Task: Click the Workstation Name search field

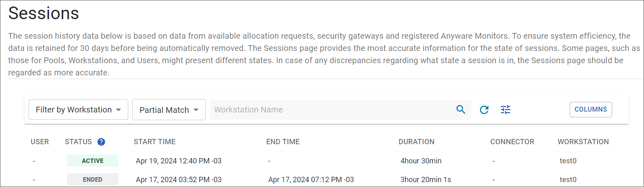Action: [331, 110]
